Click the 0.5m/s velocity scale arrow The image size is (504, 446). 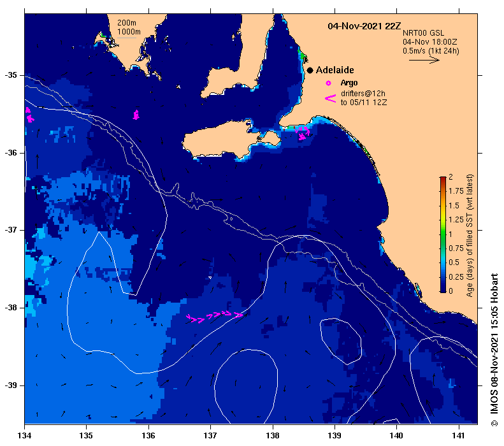(424, 60)
